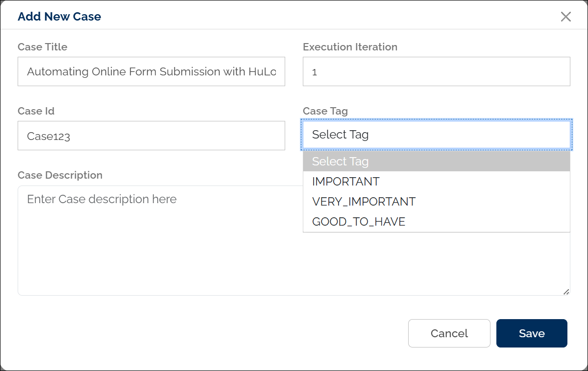
Task: Save the new case
Action: [x=532, y=333]
